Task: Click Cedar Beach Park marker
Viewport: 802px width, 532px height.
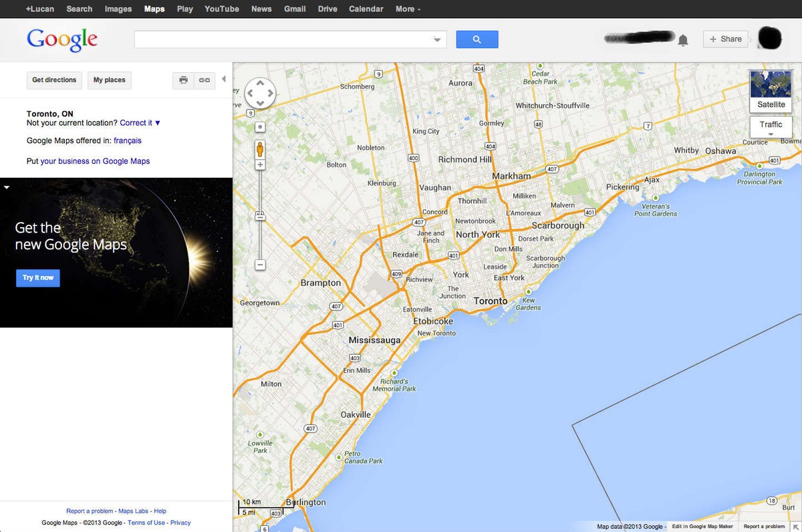Action: point(540,65)
